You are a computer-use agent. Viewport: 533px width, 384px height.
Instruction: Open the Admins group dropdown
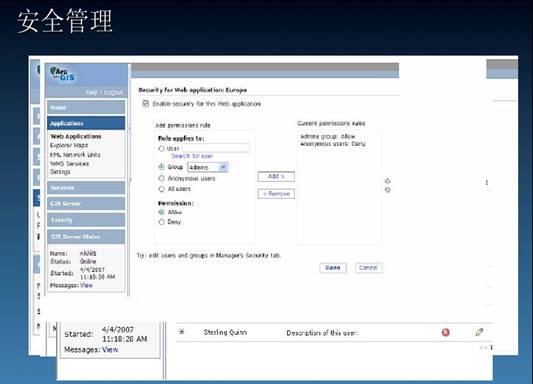[x=208, y=167]
